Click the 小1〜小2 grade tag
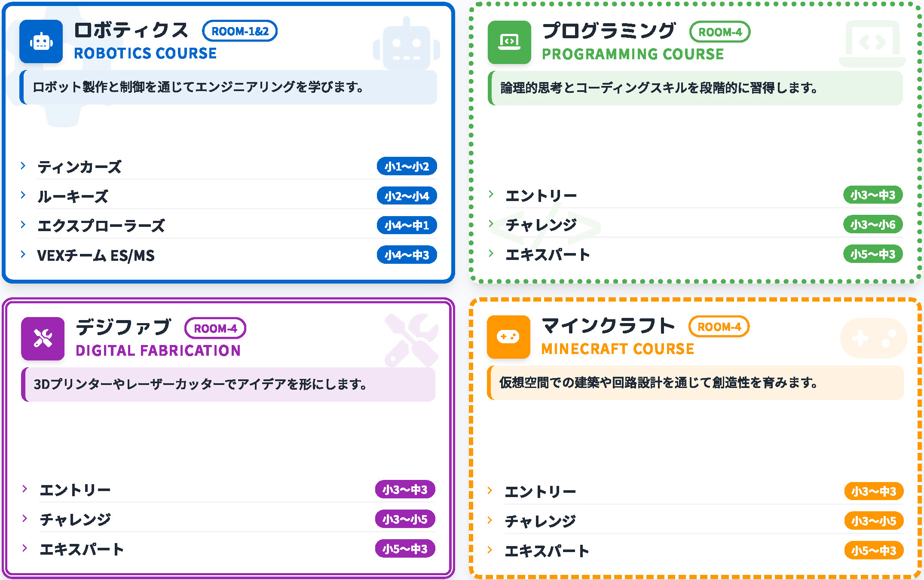 pyautogui.click(x=407, y=167)
